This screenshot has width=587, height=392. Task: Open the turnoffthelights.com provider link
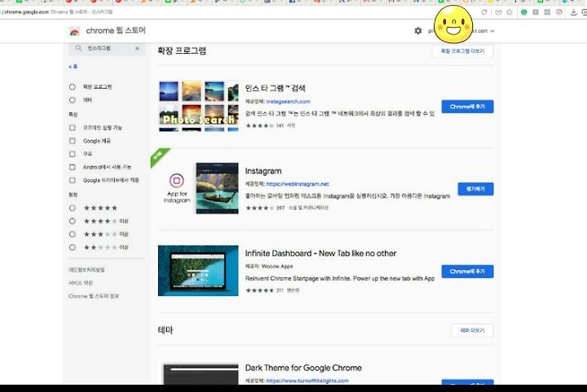pyautogui.click(x=307, y=381)
